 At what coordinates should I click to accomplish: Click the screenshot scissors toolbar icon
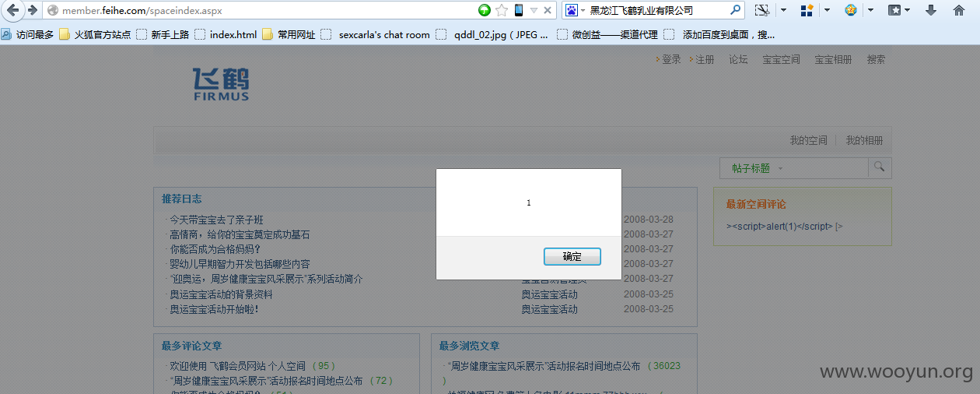pos(762,10)
